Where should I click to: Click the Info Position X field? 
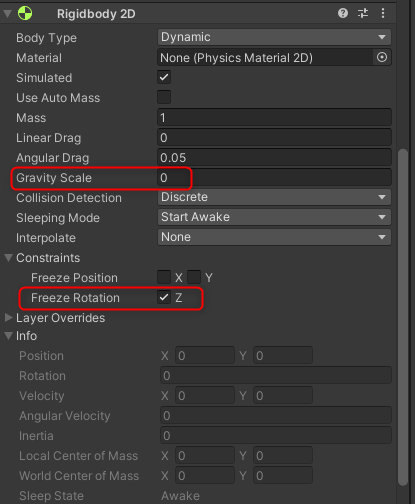pos(205,355)
